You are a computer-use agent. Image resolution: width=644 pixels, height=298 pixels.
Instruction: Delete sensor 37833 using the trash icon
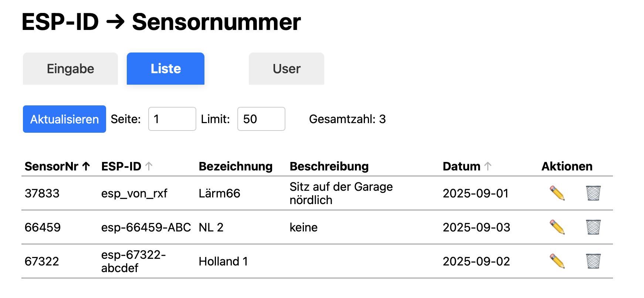click(593, 193)
